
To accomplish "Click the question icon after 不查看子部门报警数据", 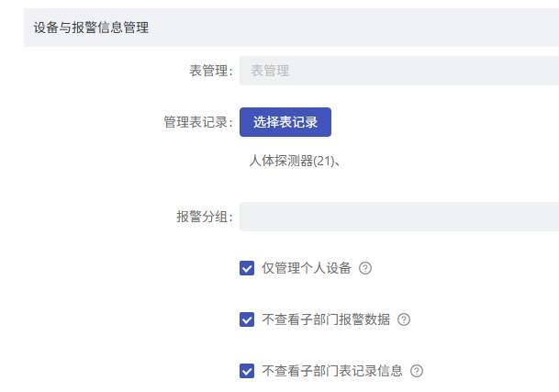I will 404,319.
